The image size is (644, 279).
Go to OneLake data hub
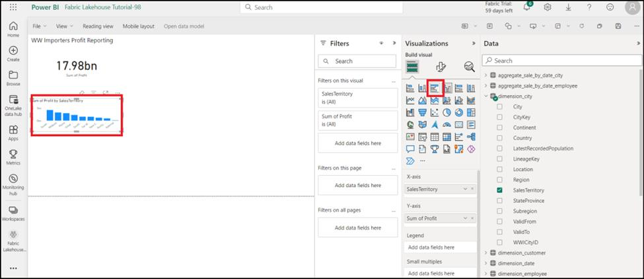point(13,106)
